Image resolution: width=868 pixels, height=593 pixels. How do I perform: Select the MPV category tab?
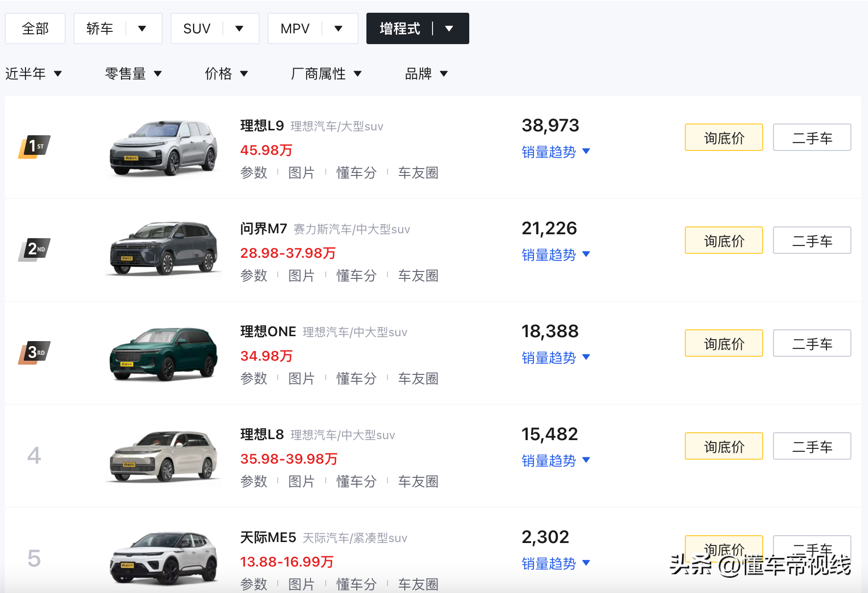click(295, 28)
